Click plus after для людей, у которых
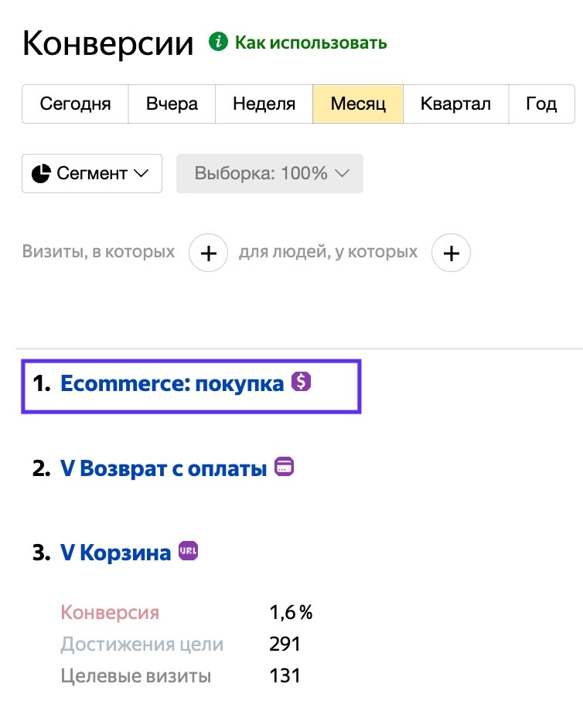Screen dimensions: 583x728 452,253
